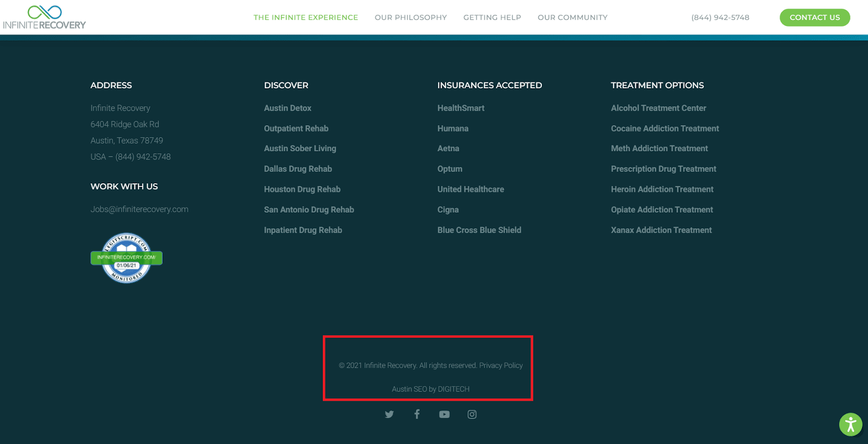Open the Dallas Drug Rehab link
Image resolution: width=868 pixels, height=444 pixels.
298,169
